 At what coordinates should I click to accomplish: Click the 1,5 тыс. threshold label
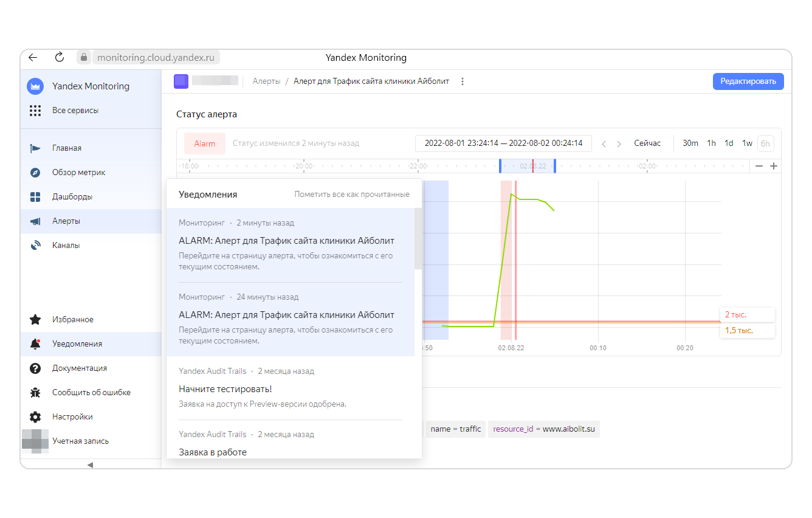coord(748,330)
